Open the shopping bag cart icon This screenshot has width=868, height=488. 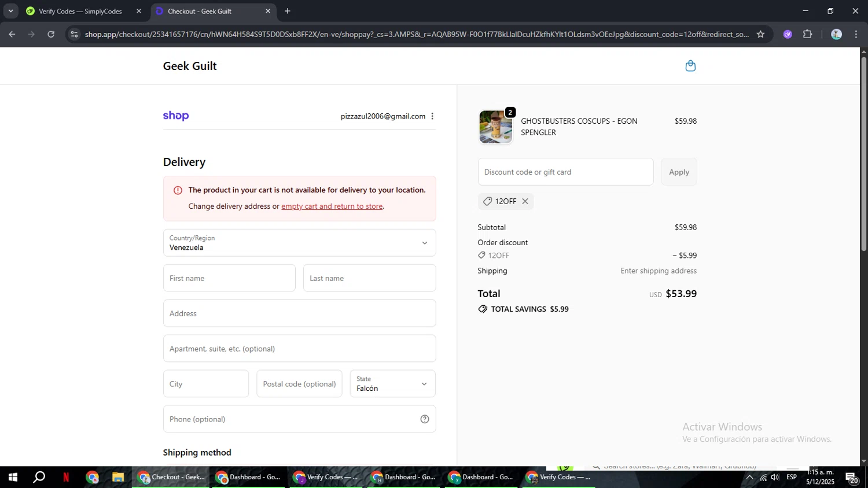690,66
